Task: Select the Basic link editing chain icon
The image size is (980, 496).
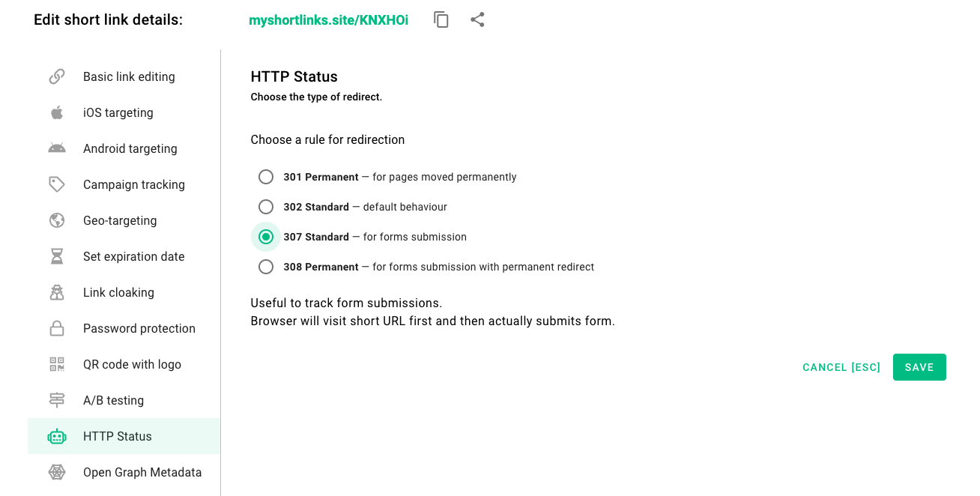Action: pyautogui.click(x=57, y=76)
